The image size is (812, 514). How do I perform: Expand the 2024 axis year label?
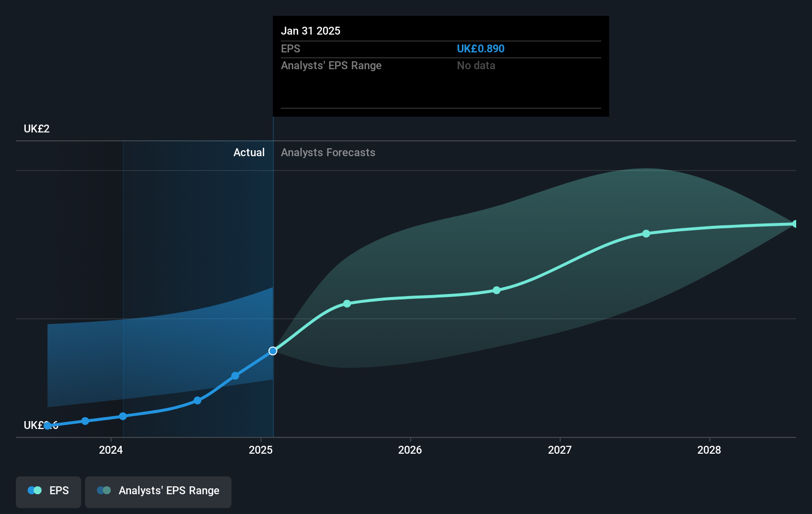111,450
